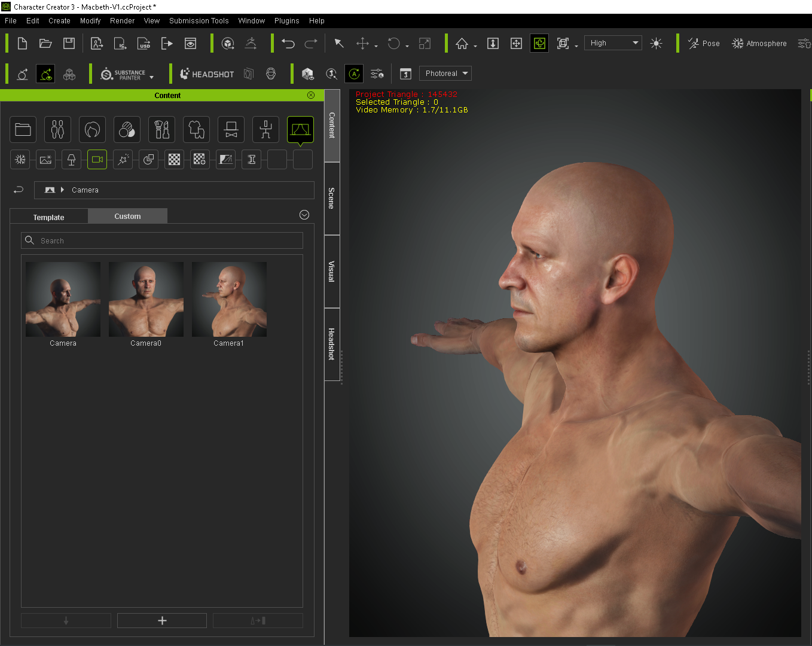Viewport: 812px width, 646px height.
Task: Expand the Substance Painter dropdown arrow
Action: click(152, 77)
